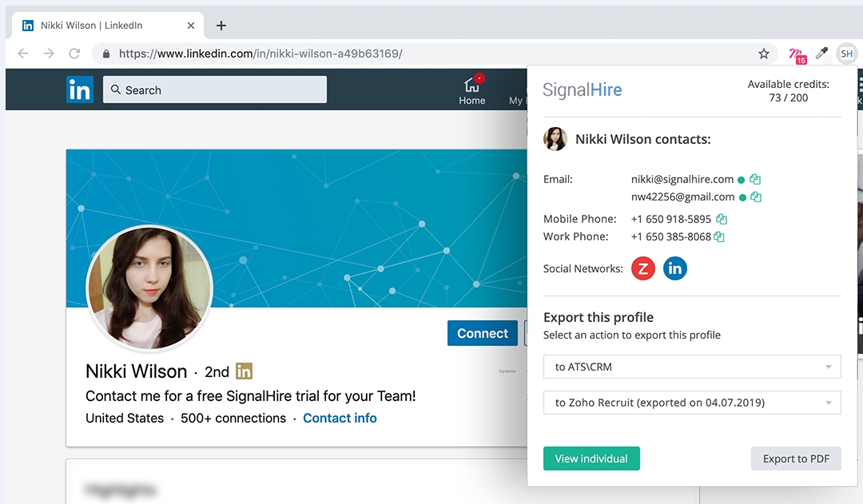Select the Nikki Wilson | LinkedIn tab

click(x=108, y=26)
